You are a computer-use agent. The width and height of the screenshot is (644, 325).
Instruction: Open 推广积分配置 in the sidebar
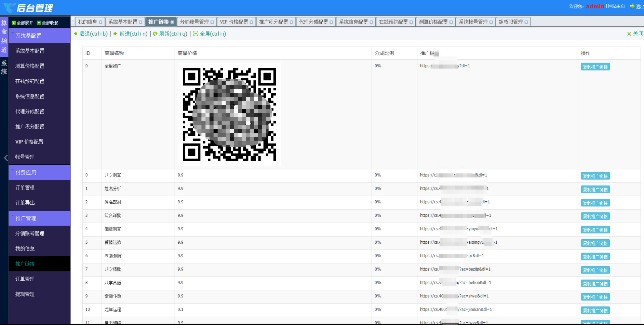click(x=39, y=126)
